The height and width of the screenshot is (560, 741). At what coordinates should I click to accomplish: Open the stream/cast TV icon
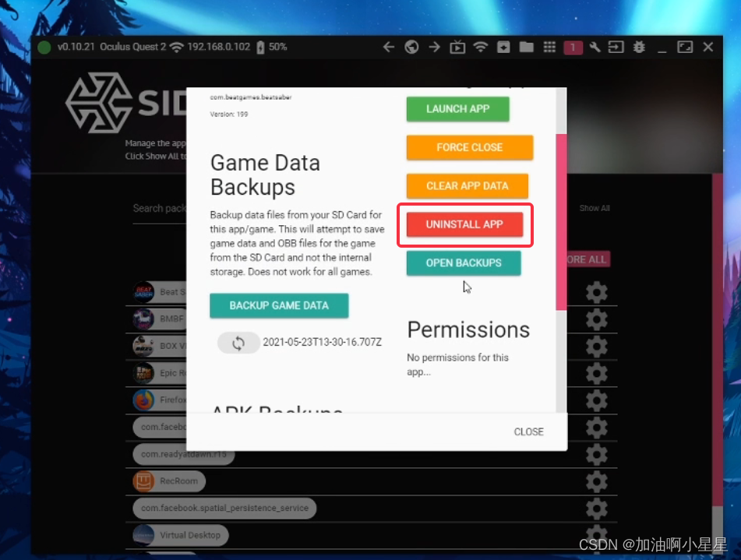click(x=457, y=48)
